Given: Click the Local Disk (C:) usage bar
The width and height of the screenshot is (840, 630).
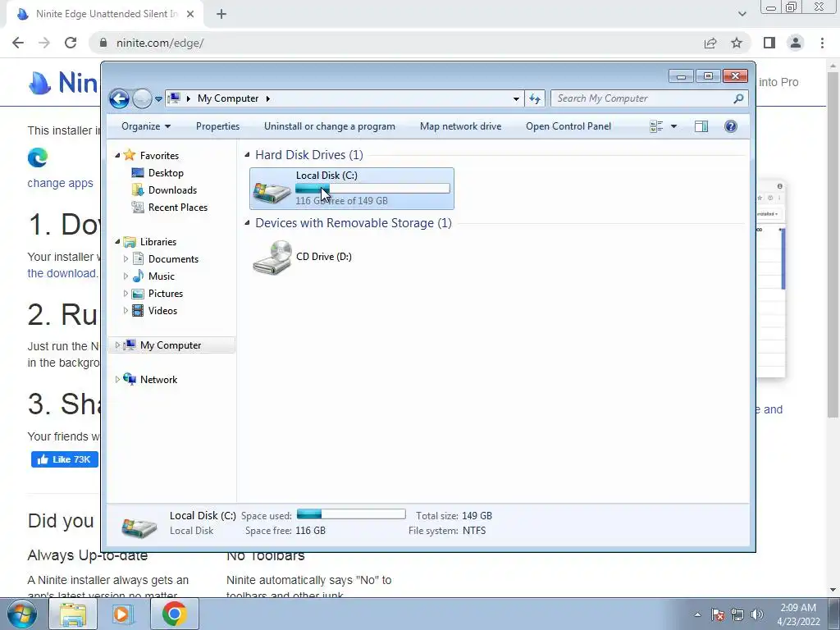Looking at the screenshot, I should [372, 188].
